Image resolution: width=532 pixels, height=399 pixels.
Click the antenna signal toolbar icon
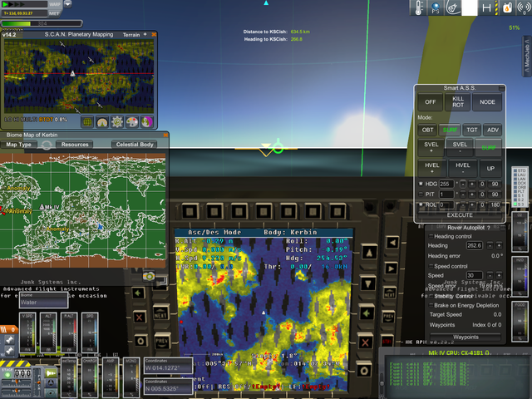click(x=524, y=7)
